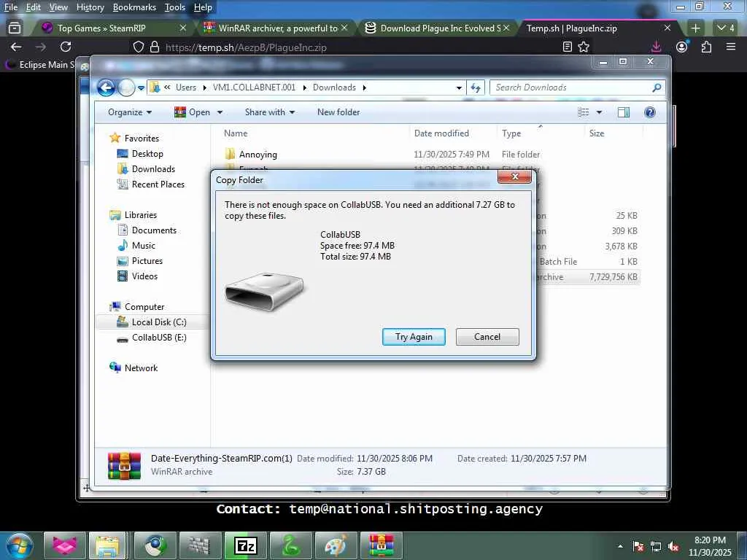Switch to Top Games SteamRIP tab
The height and width of the screenshot is (560, 747).
click(x=101, y=28)
